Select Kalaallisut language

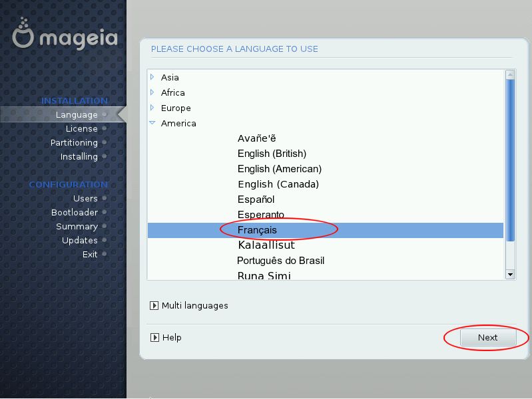click(266, 245)
